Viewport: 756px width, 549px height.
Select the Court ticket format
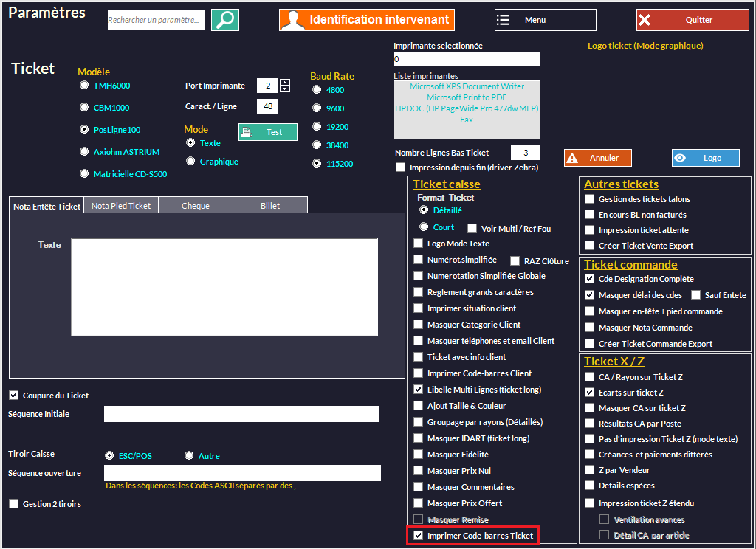(424, 227)
